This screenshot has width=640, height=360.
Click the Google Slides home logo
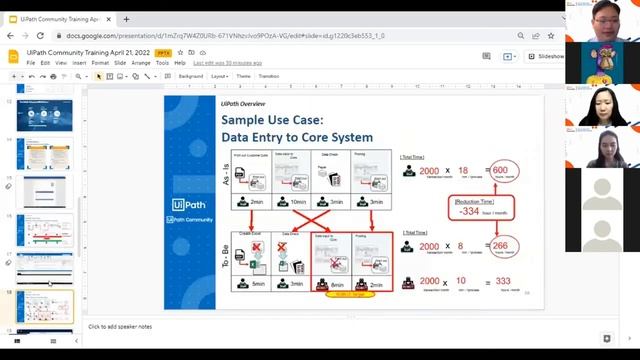coord(13,56)
